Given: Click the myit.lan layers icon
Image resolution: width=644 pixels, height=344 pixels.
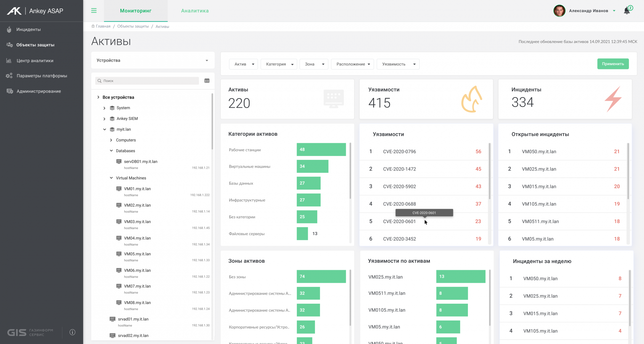Looking at the screenshot, I should coord(112,130).
